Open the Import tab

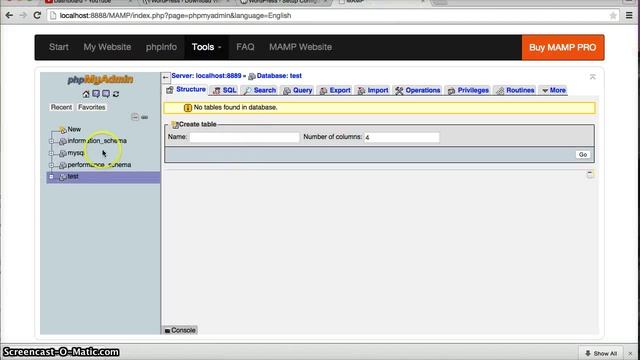pos(373,90)
